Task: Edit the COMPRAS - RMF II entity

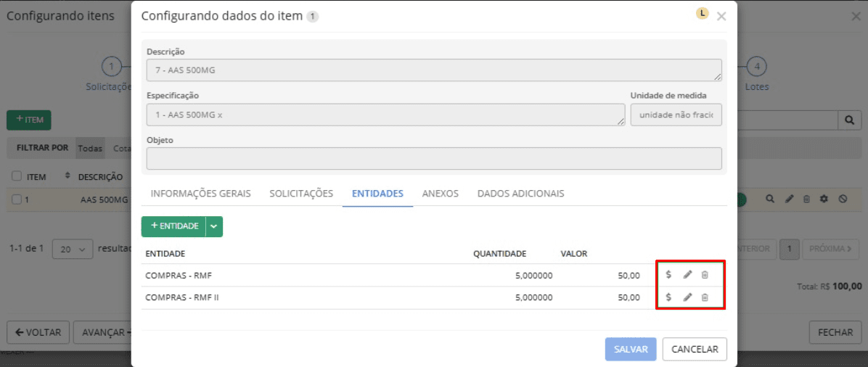Action: [x=687, y=297]
